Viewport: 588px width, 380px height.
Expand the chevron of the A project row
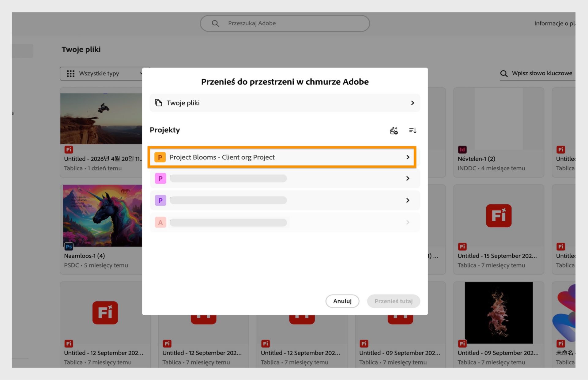(x=408, y=222)
